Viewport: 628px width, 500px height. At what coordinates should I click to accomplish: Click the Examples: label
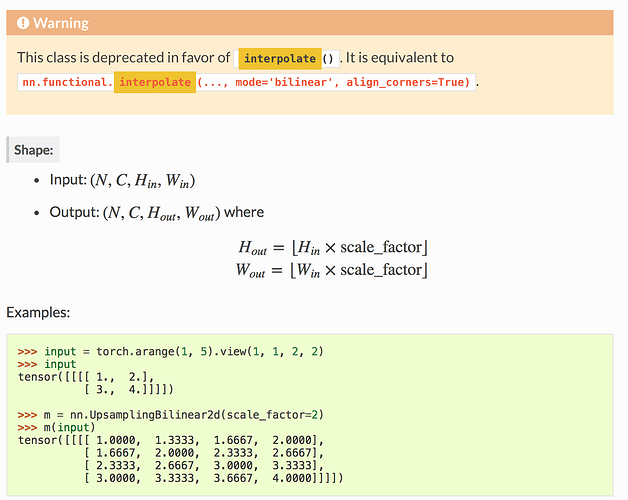[38, 312]
